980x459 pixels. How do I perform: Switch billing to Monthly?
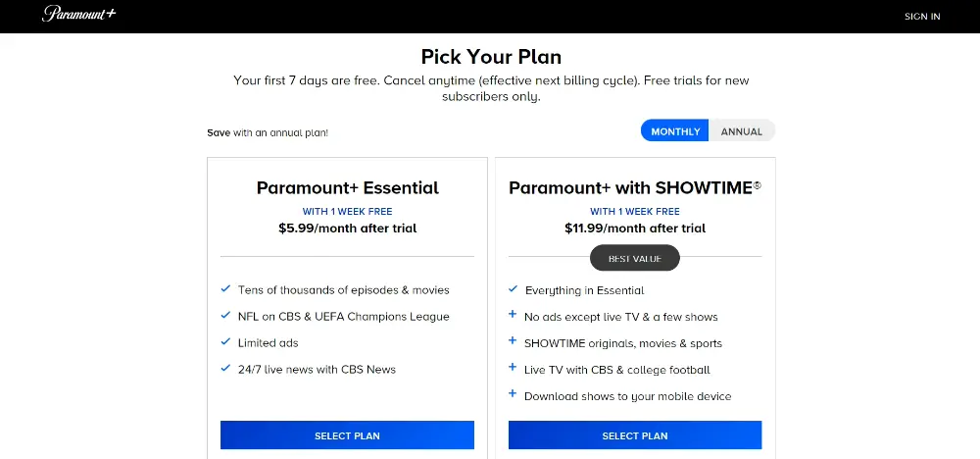[675, 131]
